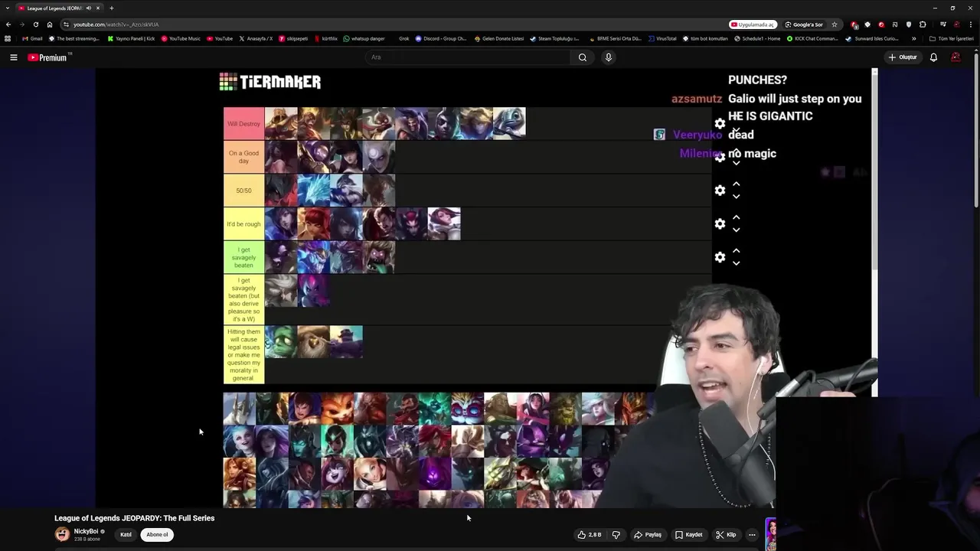The width and height of the screenshot is (980, 551).
Task: Open the tab search dropdown arrow
Action: point(7,8)
